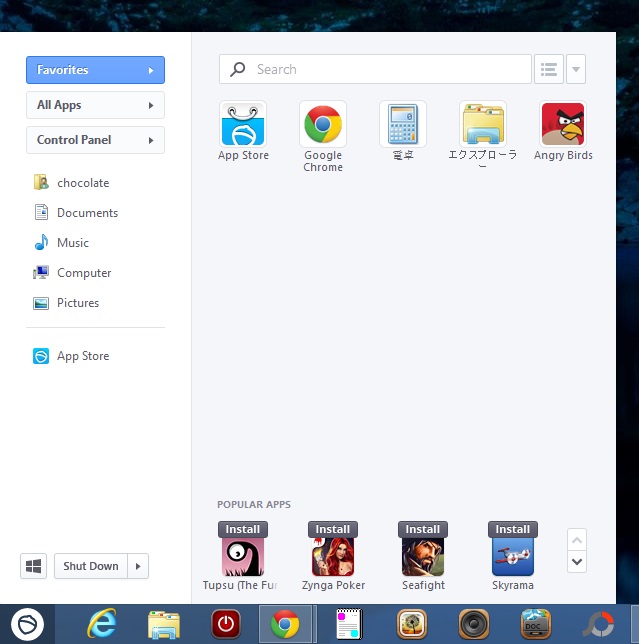Open Computer from the sidebar
The width and height of the screenshot is (639, 644).
(x=72, y=272)
